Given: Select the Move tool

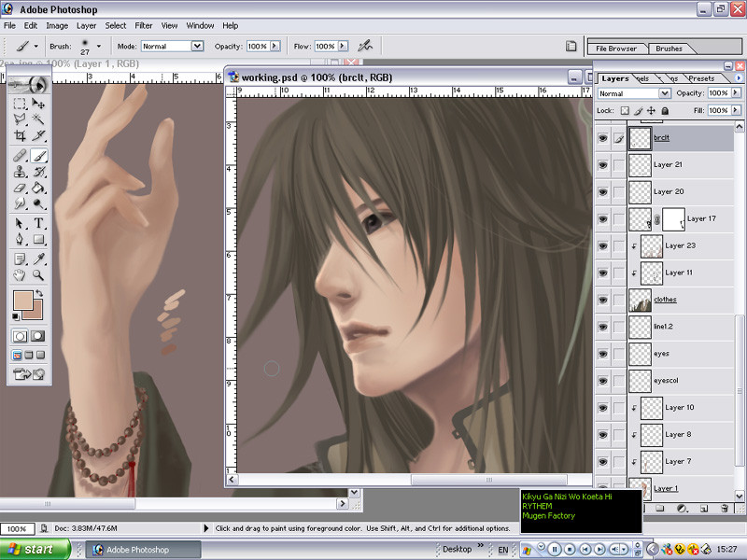Looking at the screenshot, I should 38,104.
